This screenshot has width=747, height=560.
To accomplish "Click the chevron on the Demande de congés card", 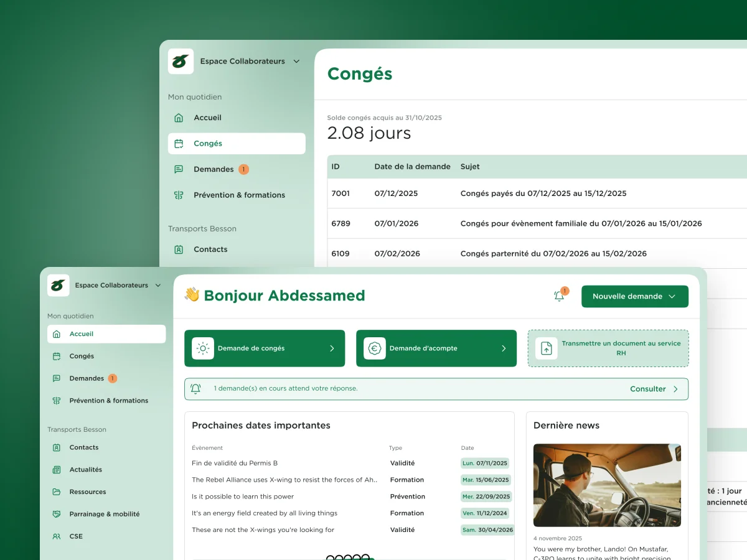I will tap(332, 348).
